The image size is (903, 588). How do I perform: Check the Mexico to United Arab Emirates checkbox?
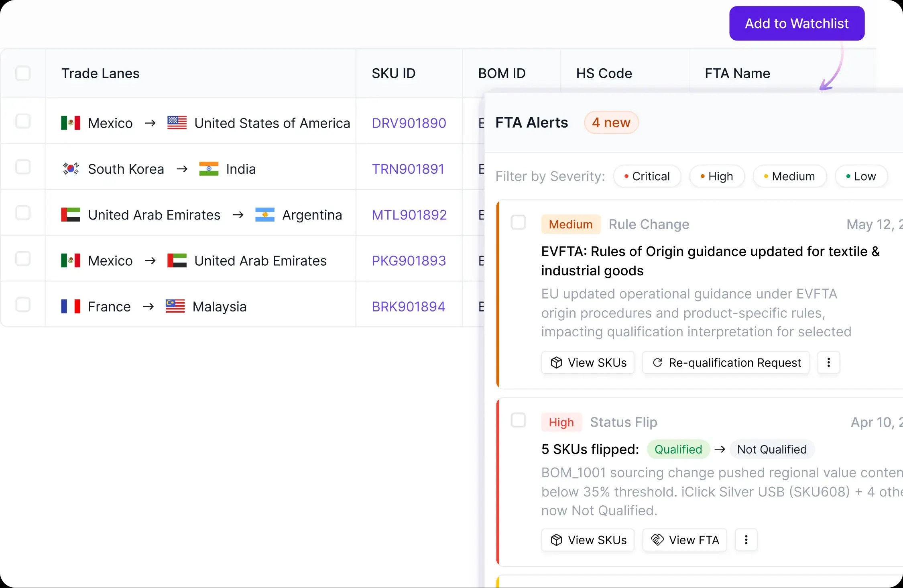(x=23, y=259)
